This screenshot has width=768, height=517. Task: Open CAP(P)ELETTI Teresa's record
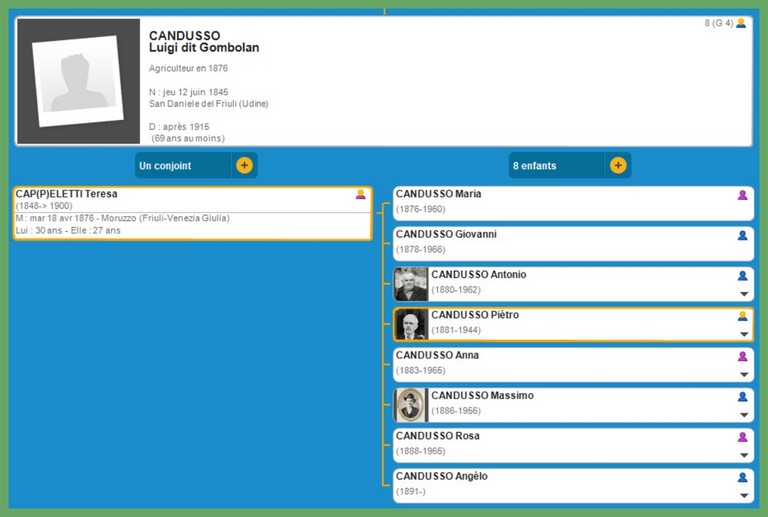click(67, 194)
